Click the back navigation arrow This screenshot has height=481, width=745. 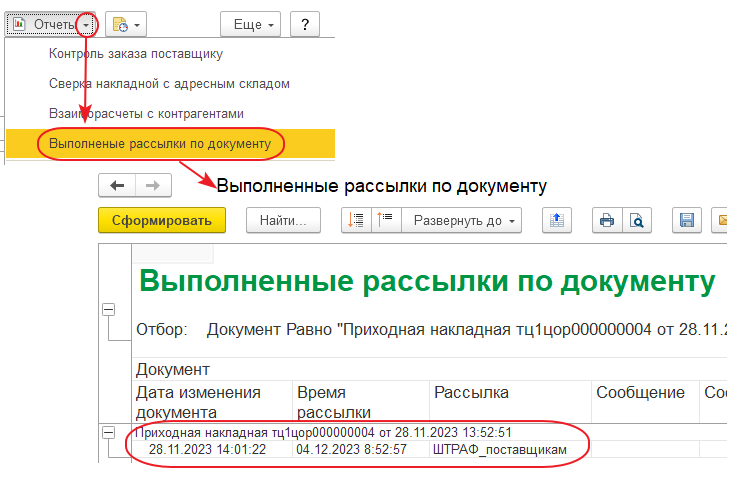tap(116, 185)
